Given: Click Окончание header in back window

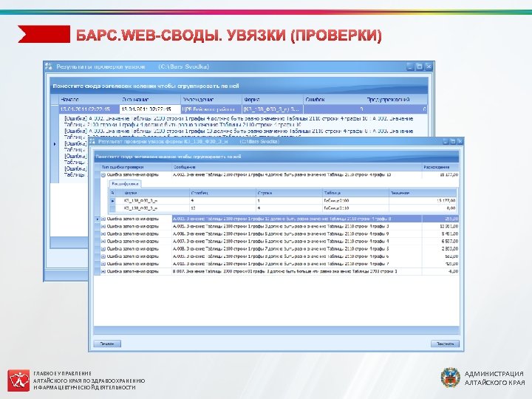Looking at the screenshot, I should pos(150,100).
